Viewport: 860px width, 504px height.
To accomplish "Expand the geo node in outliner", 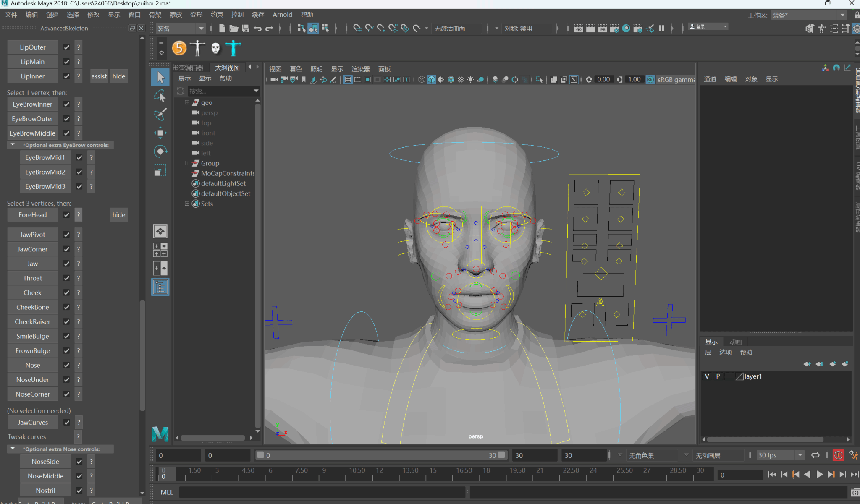I will [187, 102].
